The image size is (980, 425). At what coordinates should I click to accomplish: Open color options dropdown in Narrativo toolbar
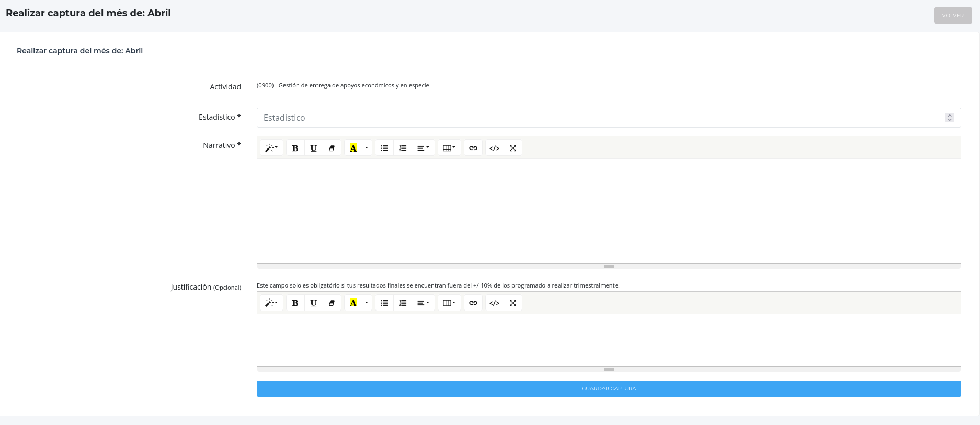click(x=367, y=148)
